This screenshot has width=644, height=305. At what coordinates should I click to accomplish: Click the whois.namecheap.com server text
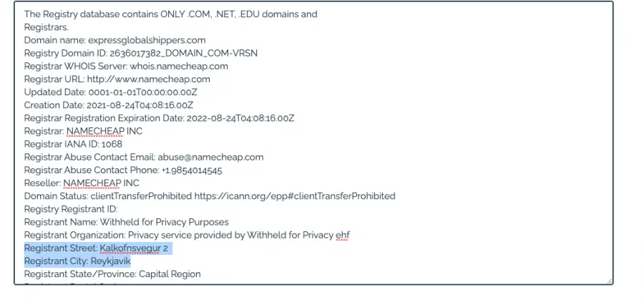click(179, 66)
